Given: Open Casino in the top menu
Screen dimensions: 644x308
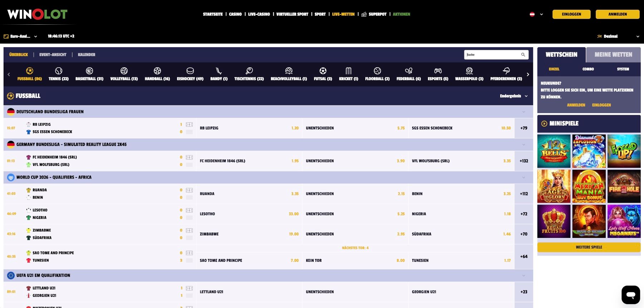Looking at the screenshot, I should [235, 14].
